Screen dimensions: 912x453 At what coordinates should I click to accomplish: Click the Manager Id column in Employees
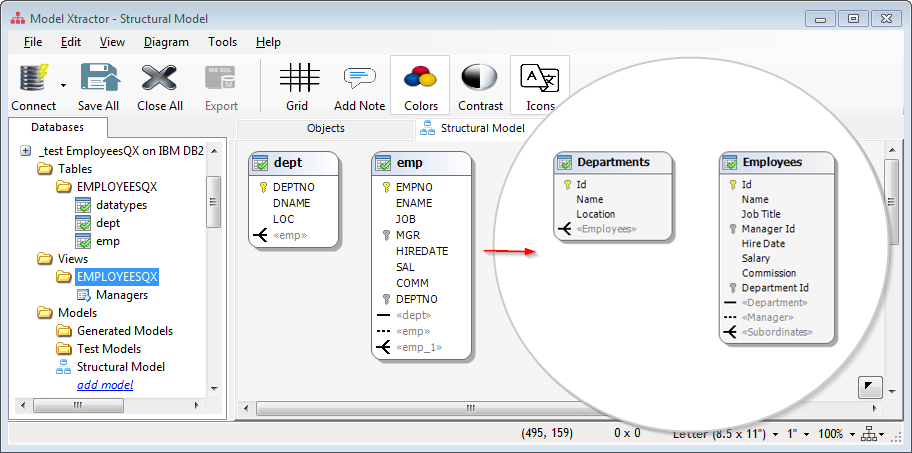pyautogui.click(x=768, y=229)
